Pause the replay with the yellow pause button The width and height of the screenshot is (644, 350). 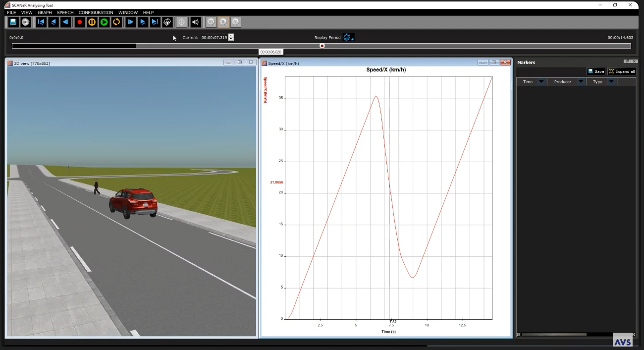92,22
